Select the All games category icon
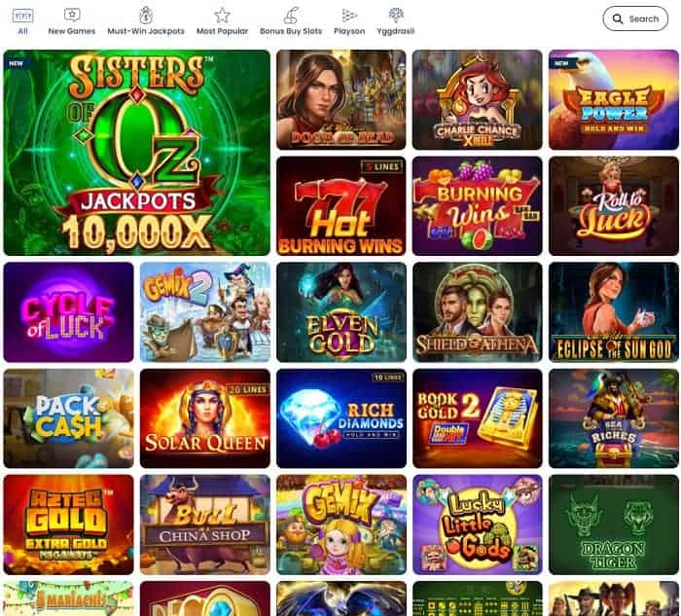The width and height of the screenshot is (681, 616). tap(22, 17)
